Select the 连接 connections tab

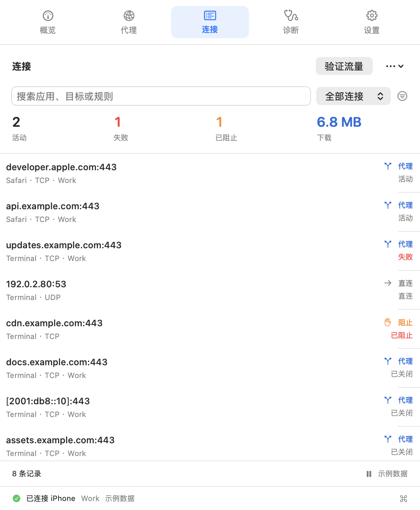[210, 22]
